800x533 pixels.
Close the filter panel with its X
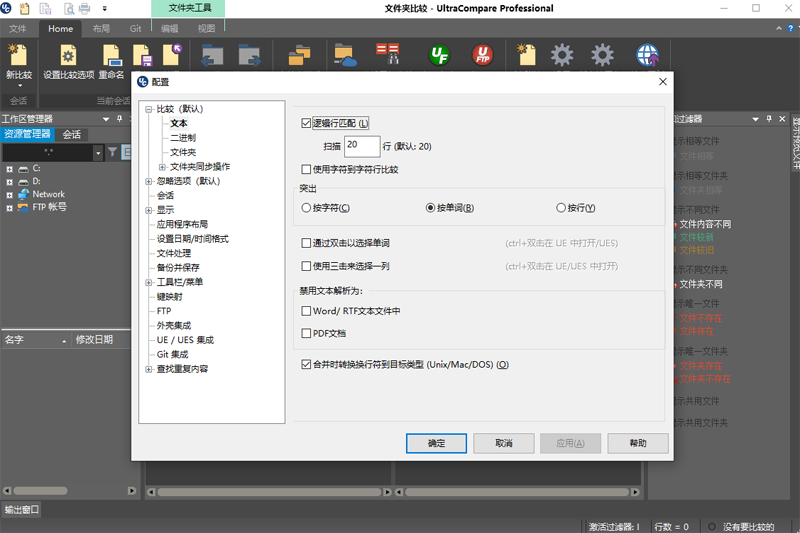tap(782, 118)
